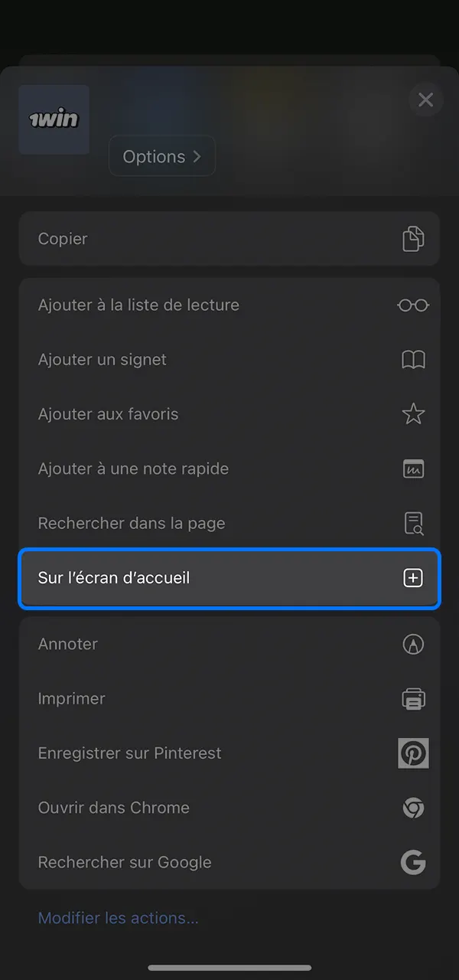Select the reading glasses icon for reading list
The image size is (459, 980).
coord(412,305)
